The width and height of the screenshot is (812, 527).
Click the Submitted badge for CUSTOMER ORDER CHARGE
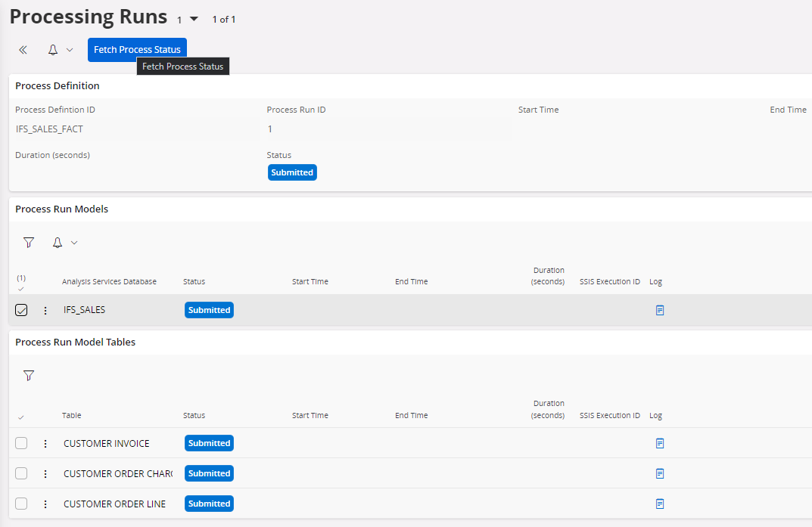pyautogui.click(x=209, y=473)
